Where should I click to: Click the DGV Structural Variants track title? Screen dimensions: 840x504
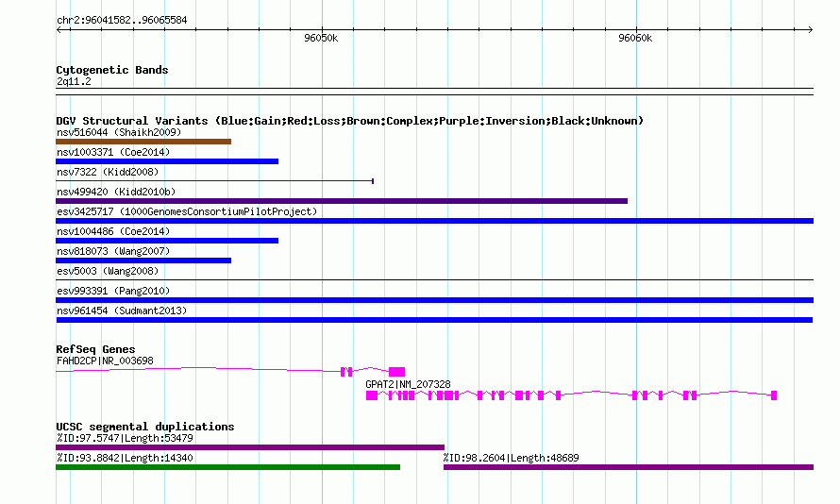coord(350,121)
